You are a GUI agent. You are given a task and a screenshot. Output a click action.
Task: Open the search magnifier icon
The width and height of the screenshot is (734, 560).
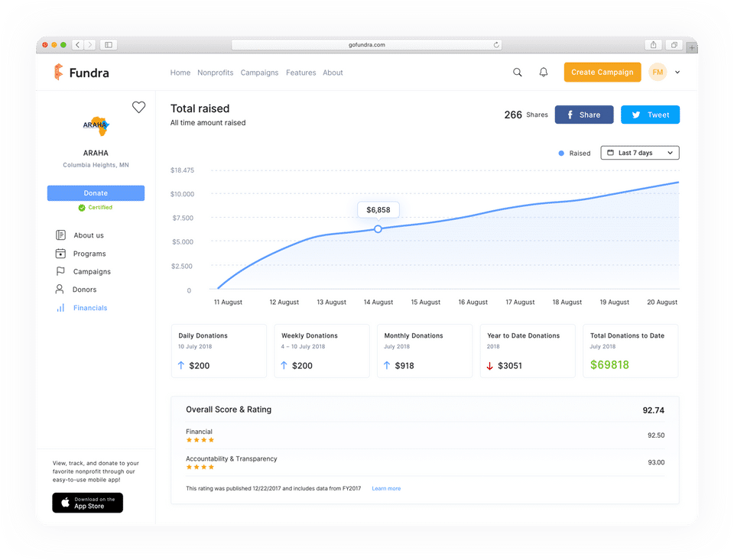pos(518,72)
